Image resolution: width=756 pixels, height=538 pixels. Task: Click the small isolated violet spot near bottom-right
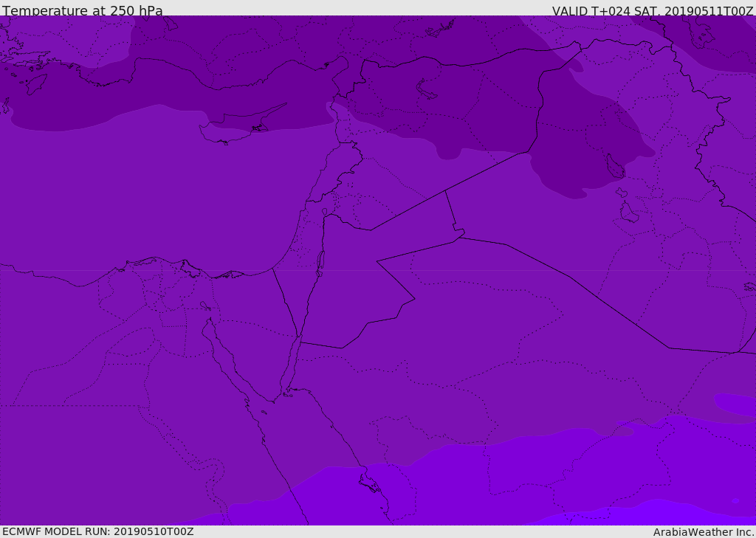tap(735, 500)
